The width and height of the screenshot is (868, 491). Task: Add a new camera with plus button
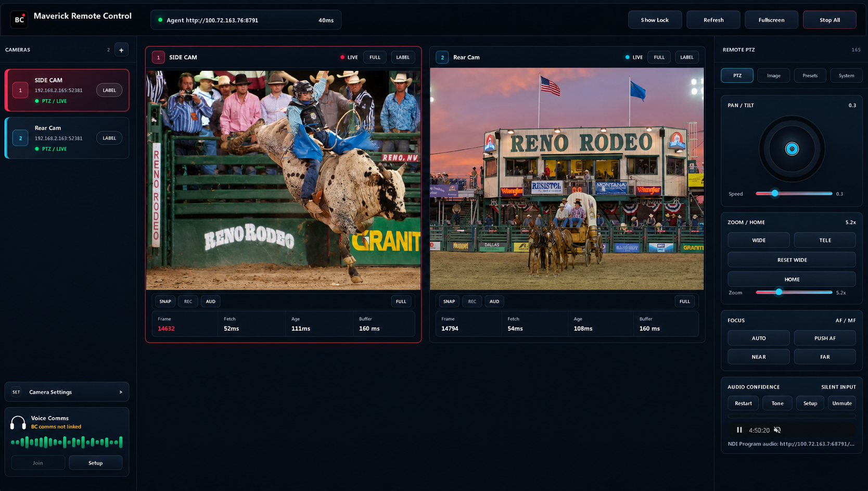click(x=121, y=50)
